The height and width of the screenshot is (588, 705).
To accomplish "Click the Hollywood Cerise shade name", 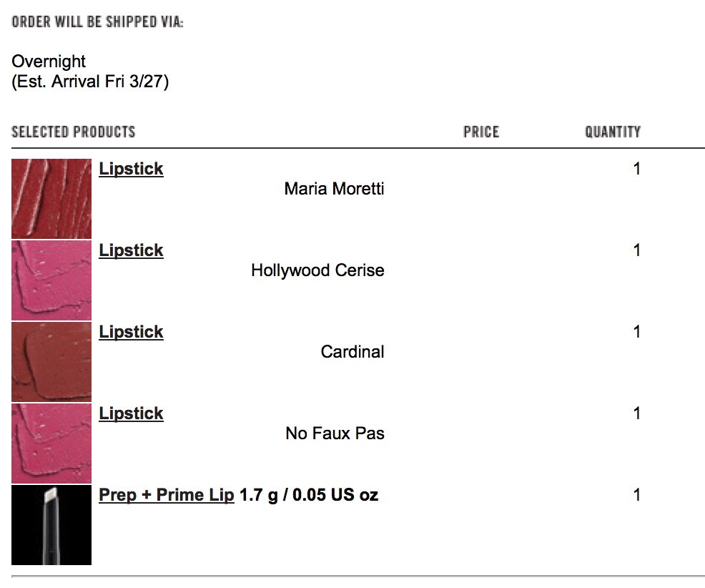I will 317,270.
